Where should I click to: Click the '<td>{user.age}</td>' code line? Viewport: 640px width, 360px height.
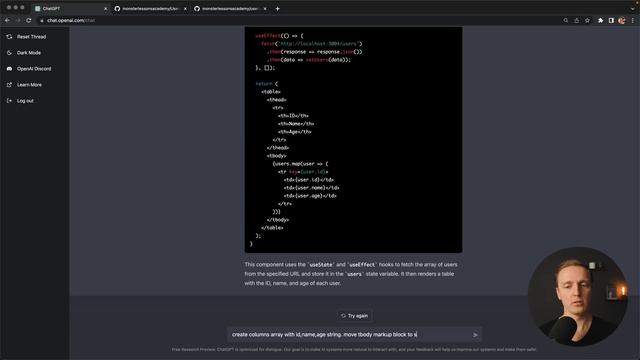tap(310, 196)
